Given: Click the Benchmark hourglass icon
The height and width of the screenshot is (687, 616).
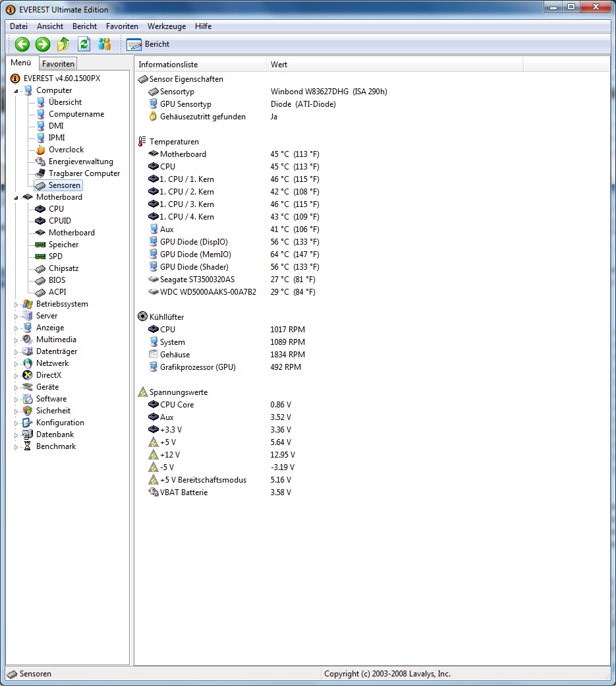Looking at the screenshot, I should (28, 446).
